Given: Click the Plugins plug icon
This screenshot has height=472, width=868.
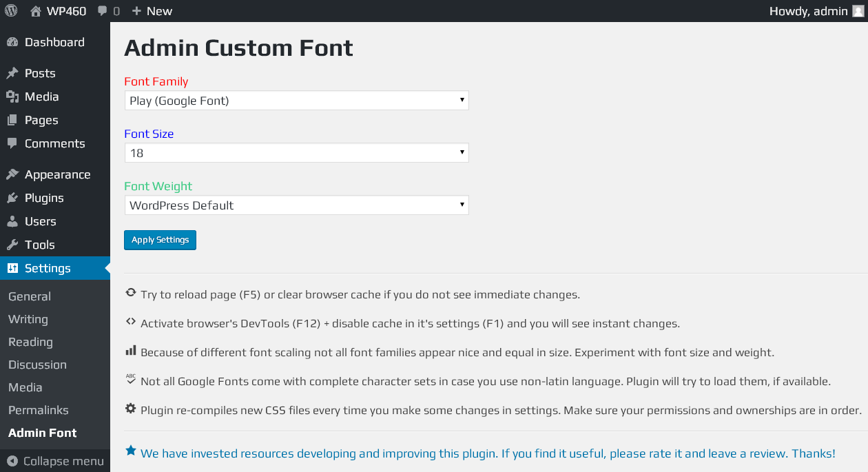Looking at the screenshot, I should 12,198.
